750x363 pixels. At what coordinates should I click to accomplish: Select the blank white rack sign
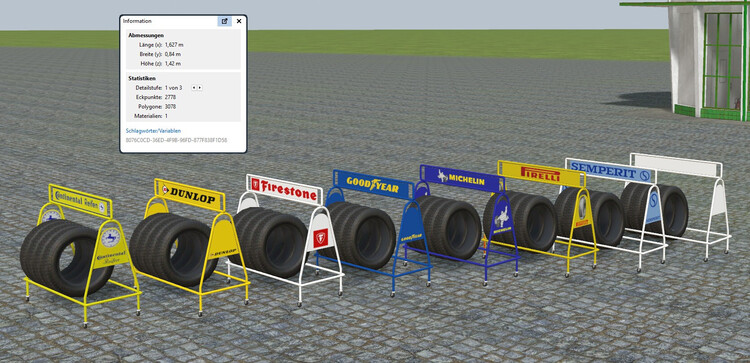[x=676, y=165]
